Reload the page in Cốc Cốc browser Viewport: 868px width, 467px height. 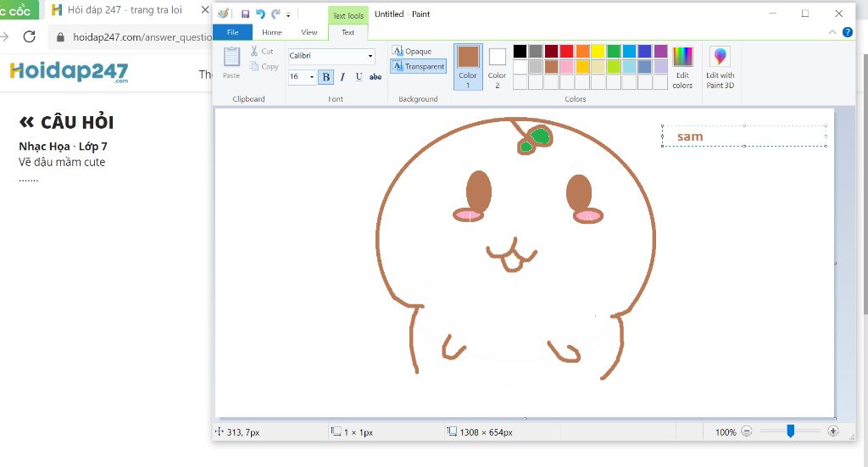pos(30,36)
